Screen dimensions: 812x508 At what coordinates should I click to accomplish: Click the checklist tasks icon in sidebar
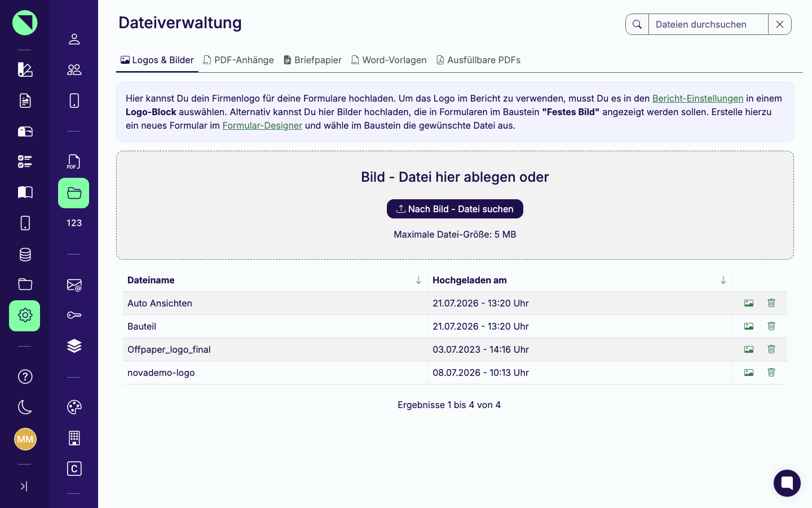[25, 161]
